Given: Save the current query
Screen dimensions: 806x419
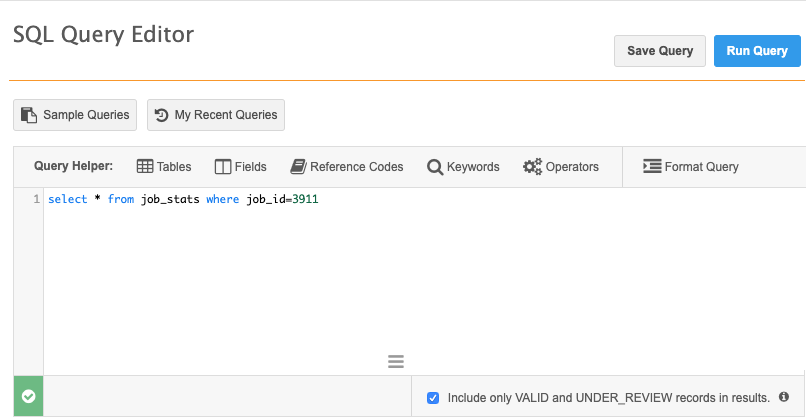Looking at the screenshot, I should 659,51.
